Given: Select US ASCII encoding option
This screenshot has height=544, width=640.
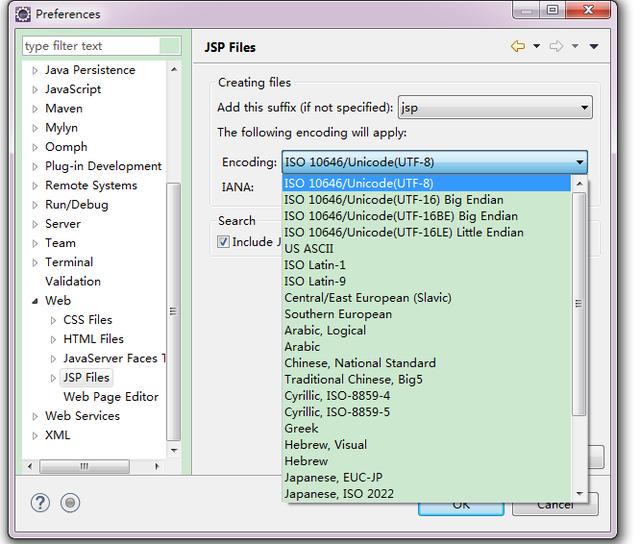Looking at the screenshot, I should point(309,248).
